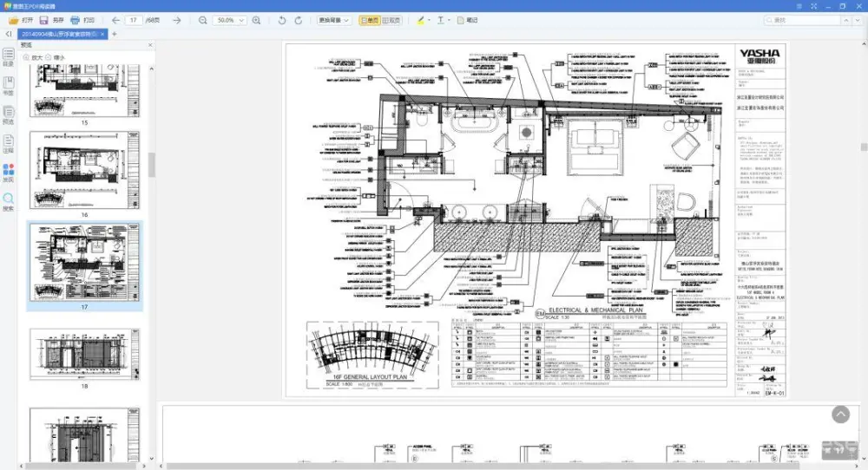Switch to single page (单页) view
The height and width of the screenshot is (470, 868).
click(x=370, y=20)
